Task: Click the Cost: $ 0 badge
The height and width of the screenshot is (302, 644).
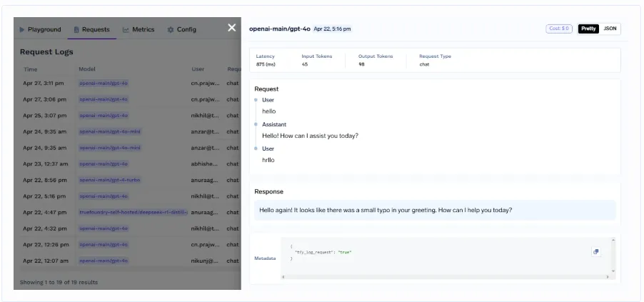Action: (x=559, y=29)
